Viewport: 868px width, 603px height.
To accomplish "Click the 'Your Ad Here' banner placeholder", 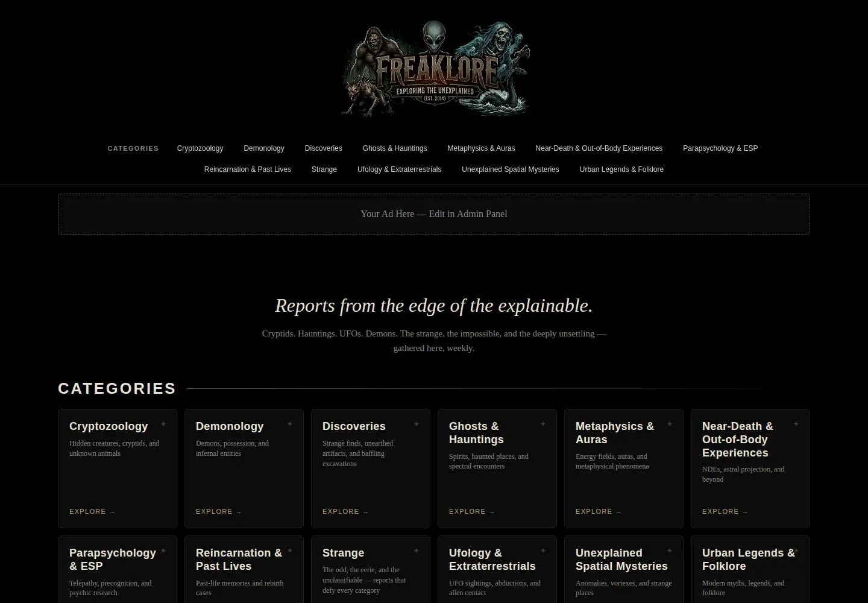I will click(x=434, y=214).
